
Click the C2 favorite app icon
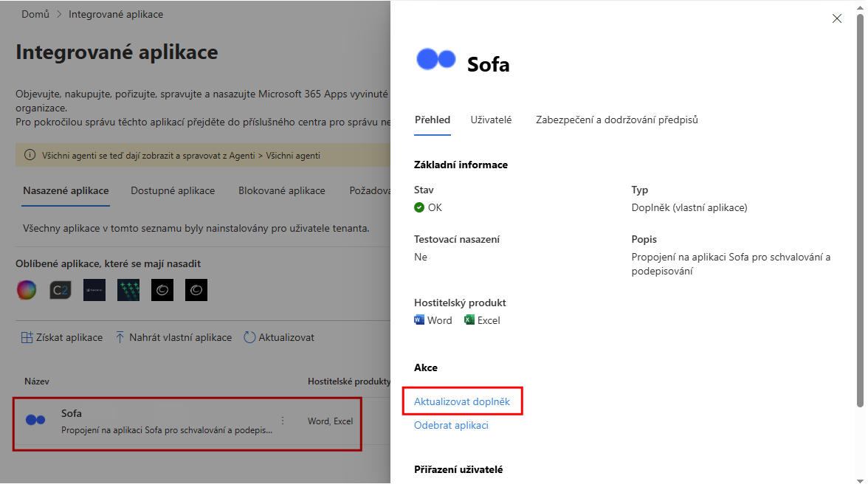pos(61,290)
